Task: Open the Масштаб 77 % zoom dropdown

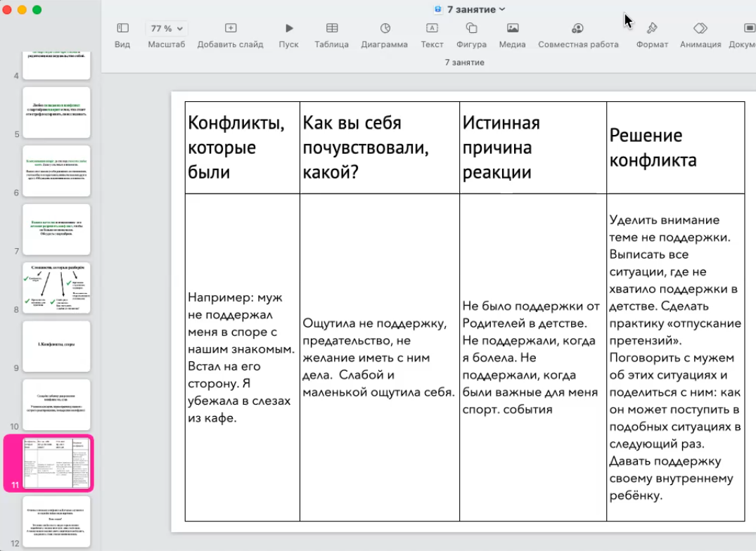Action: (x=167, y=28)
